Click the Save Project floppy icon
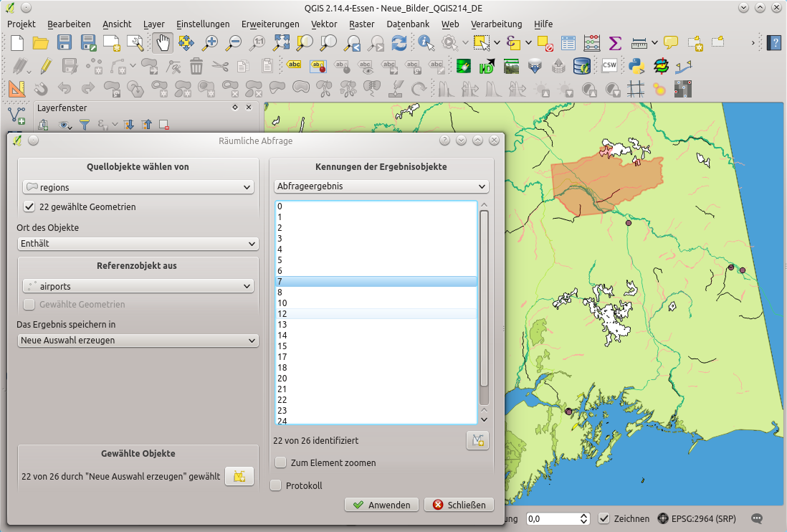 (65, 43)
